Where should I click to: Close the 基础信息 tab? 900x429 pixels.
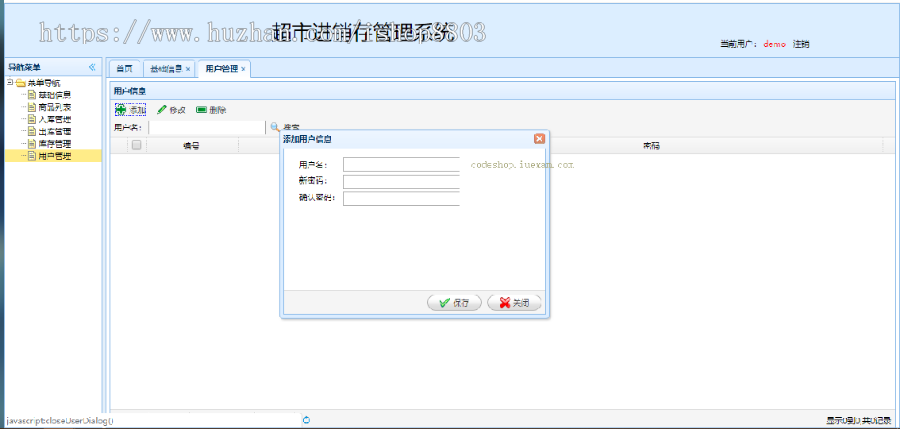coord(188,69)
